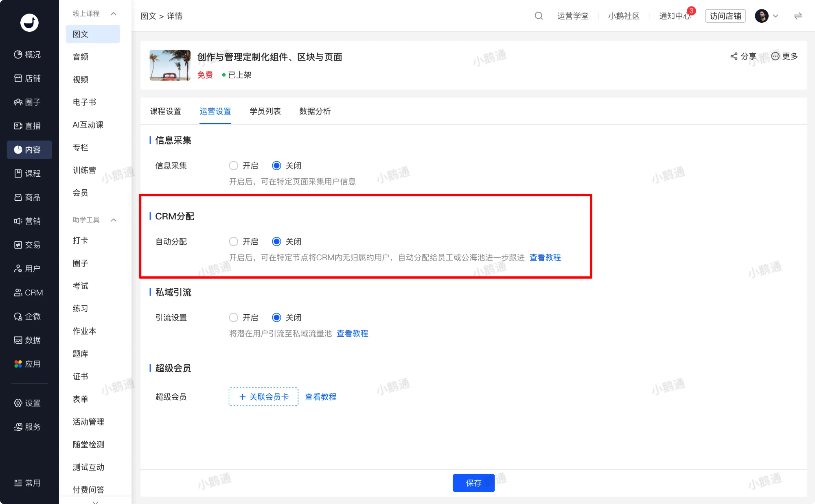The width and height of the screenshot is (815, 504).
Task: Open 更多 more options
Action: tap(784, 56)
